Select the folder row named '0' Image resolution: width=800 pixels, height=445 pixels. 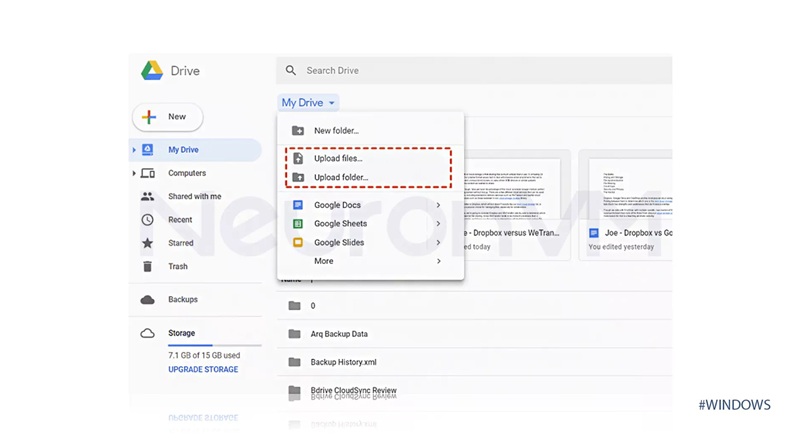point(474,306)
